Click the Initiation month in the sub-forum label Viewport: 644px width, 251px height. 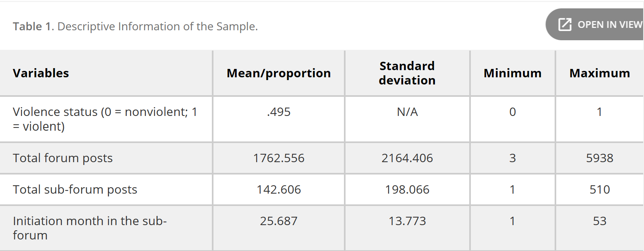click(x=89, y=228)
